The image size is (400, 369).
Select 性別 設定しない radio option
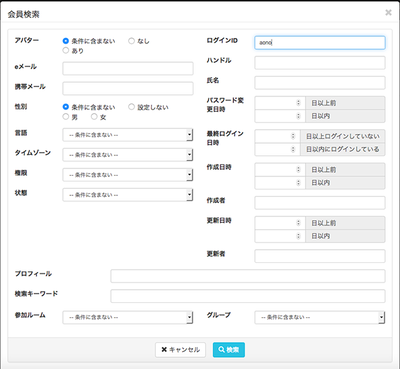(131, 107)
